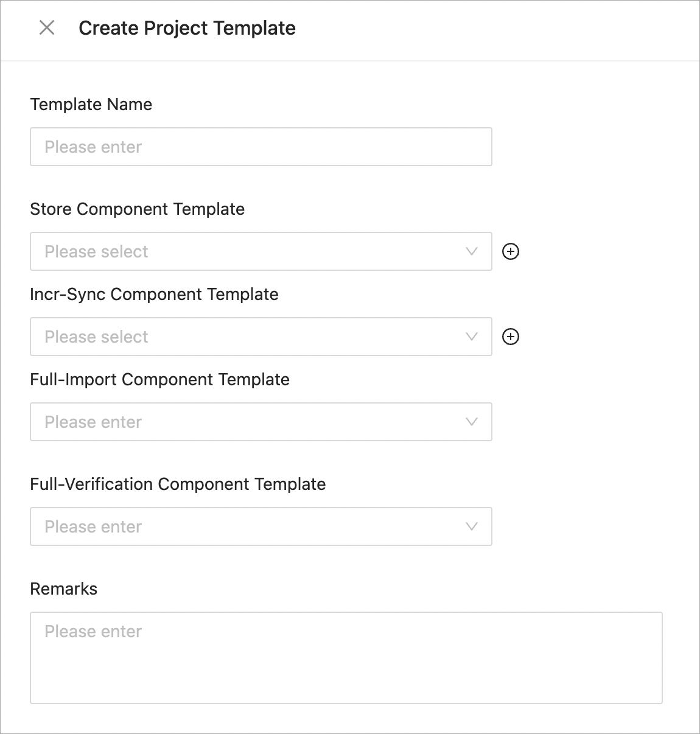This screenshot has width=700, height=734.
Task: Click the Store Component Template label
Action: [x=138, y=209]
